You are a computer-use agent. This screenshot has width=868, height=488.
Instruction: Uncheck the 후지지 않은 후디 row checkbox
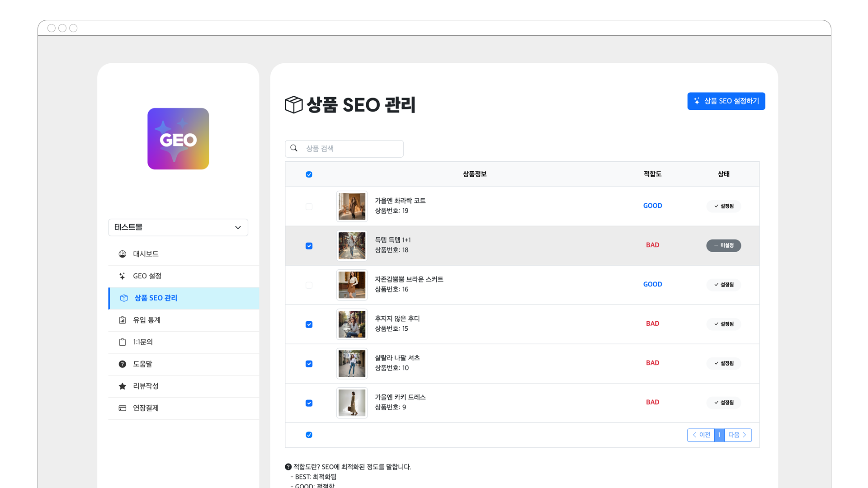309,324
